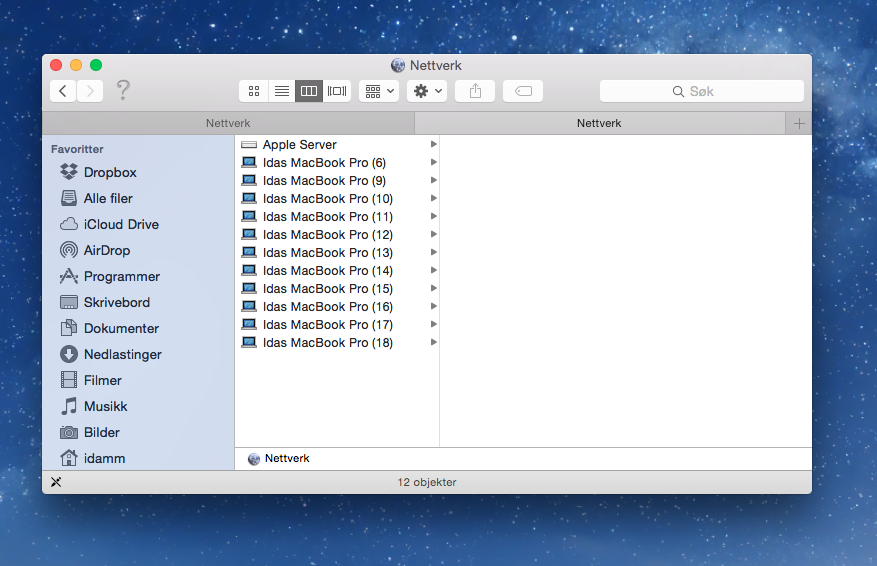Click the Favoritter sidebar heading
The width and height of the screenshot is (877, 566).
[x=77, y=149]
